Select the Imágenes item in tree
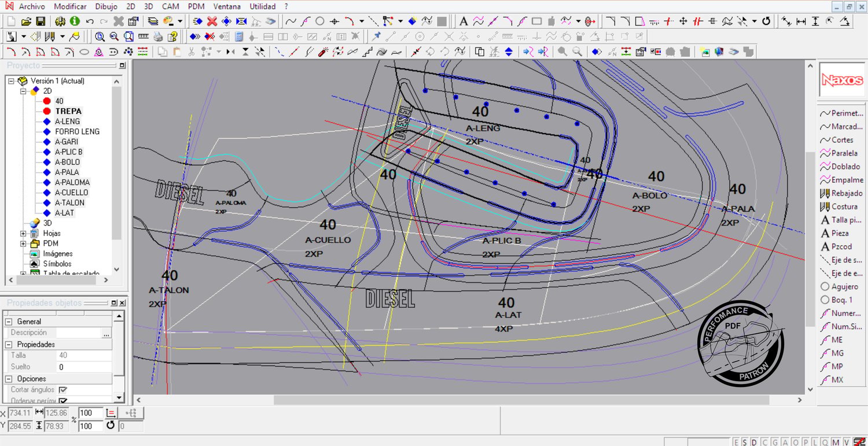 (x=58, y=253)
